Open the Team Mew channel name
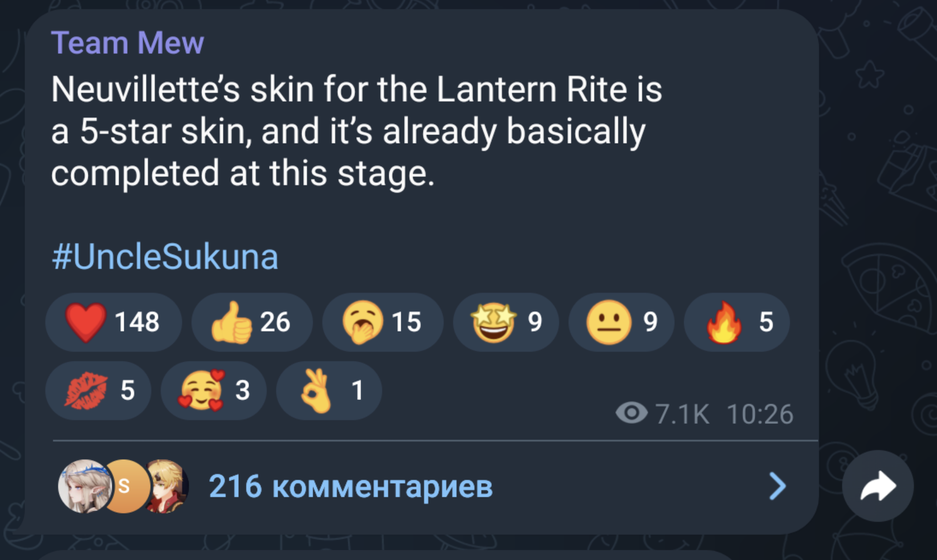 click(x=127, y=43)
